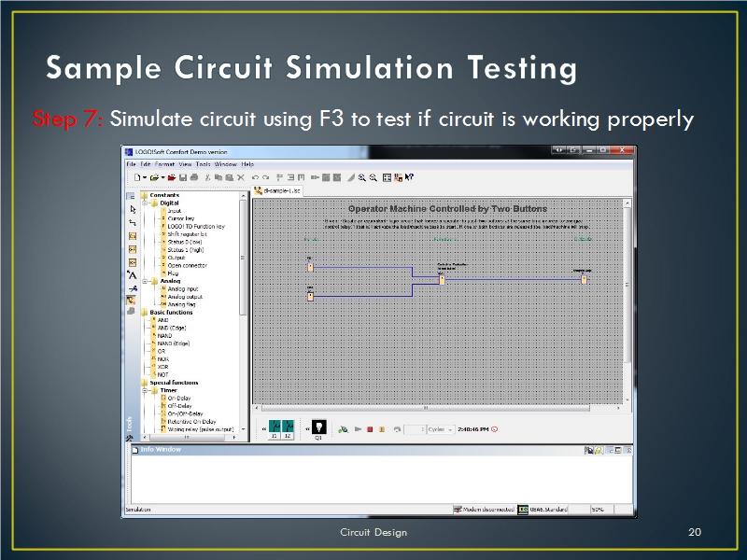Select the arrow selection tool
This screenshot has height=560, width=747.
click(132, 209)
